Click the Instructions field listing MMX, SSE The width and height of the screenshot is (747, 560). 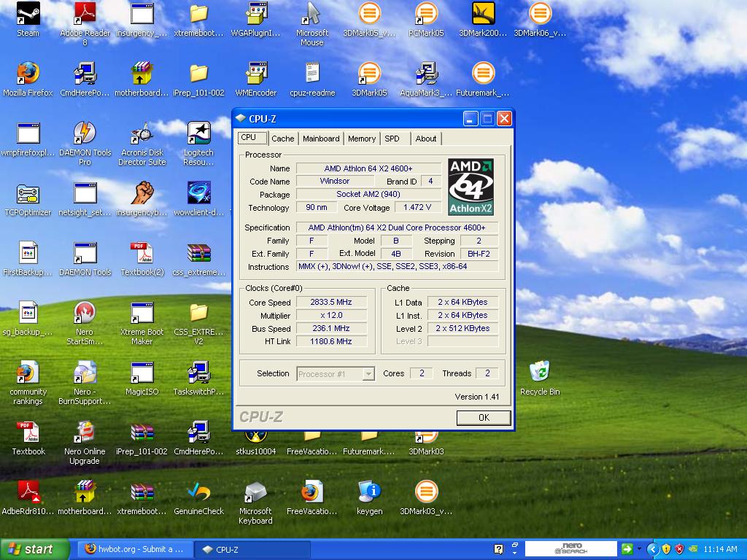click(x=398, y=266)
